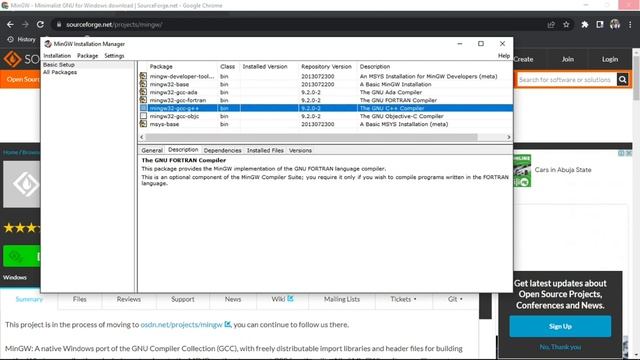640x360 pixels.
Task: Open the Cars in Abuja State ad
Action: point(562,170)
